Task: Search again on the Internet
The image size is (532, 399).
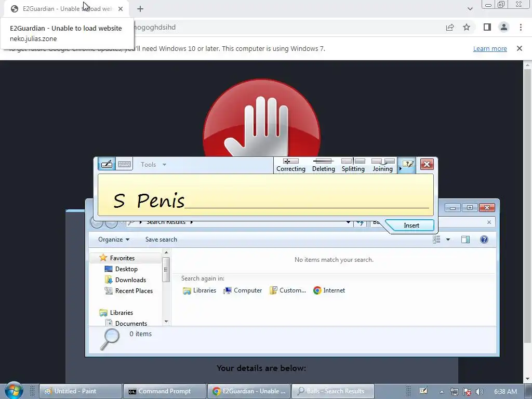Action: pos(329,290)
